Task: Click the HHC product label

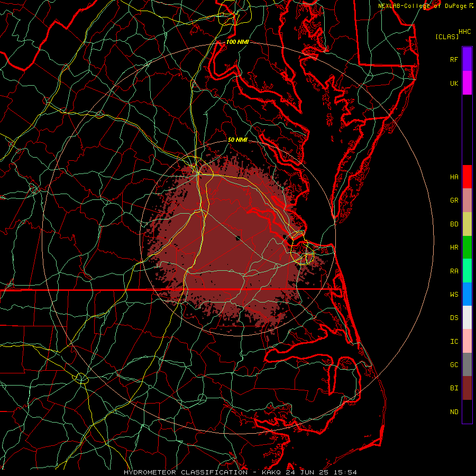Action: click(465, 32)
